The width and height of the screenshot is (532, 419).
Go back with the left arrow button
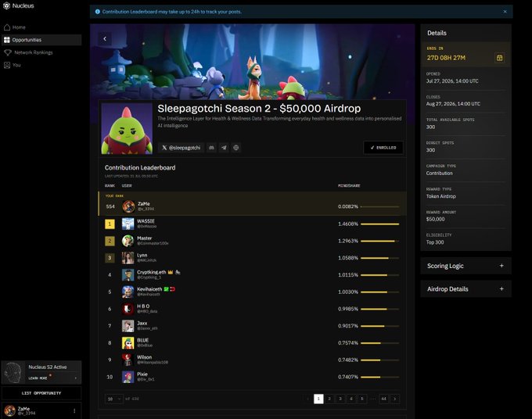click(105, 38)
